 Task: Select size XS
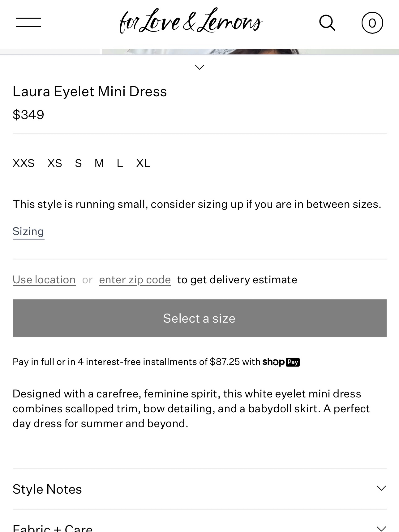[x=55, y=163]
